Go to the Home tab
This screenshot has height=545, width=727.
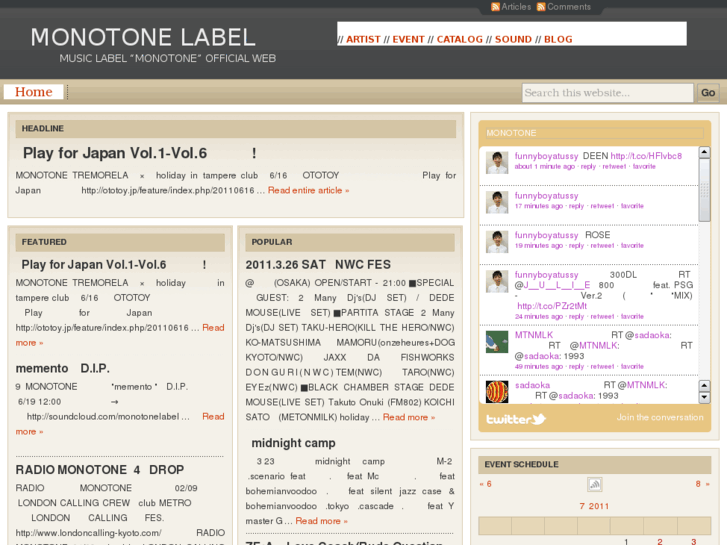[33, 92]
